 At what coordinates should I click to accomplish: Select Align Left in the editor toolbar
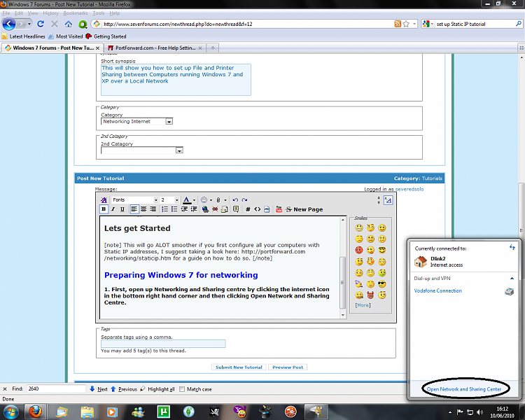[x=134, y=209]
